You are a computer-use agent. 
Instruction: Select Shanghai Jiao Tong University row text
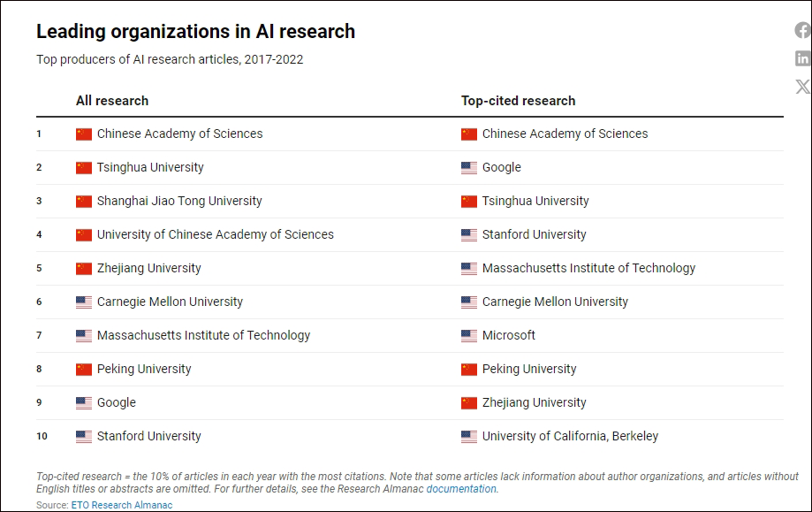click(179, 202)
